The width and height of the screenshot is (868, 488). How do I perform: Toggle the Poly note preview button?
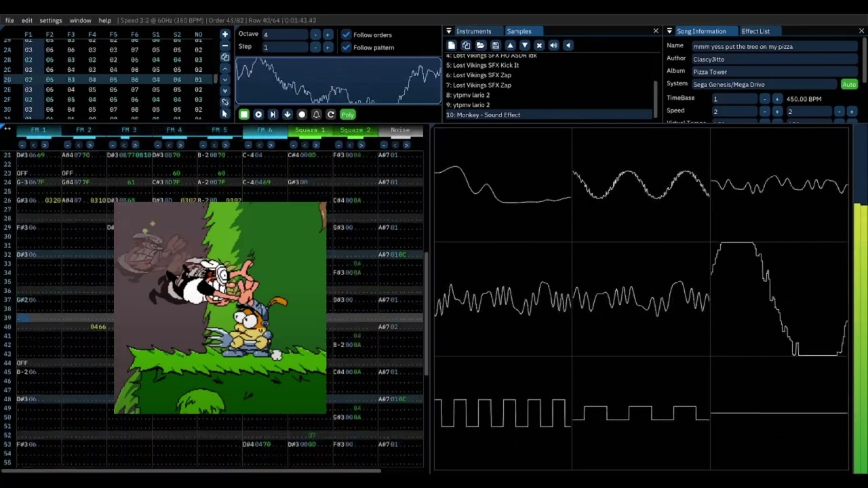[x=348, y=115]
